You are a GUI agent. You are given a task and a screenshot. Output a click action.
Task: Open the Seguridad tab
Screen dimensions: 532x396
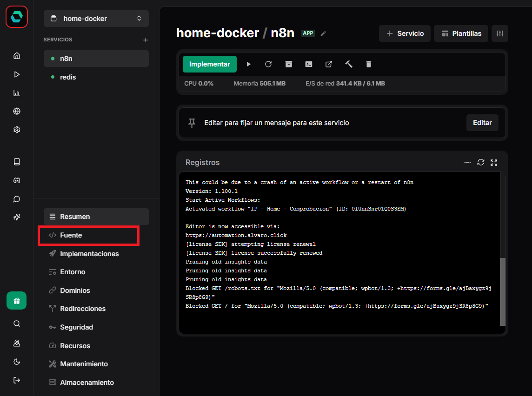(x=96, y=327)
